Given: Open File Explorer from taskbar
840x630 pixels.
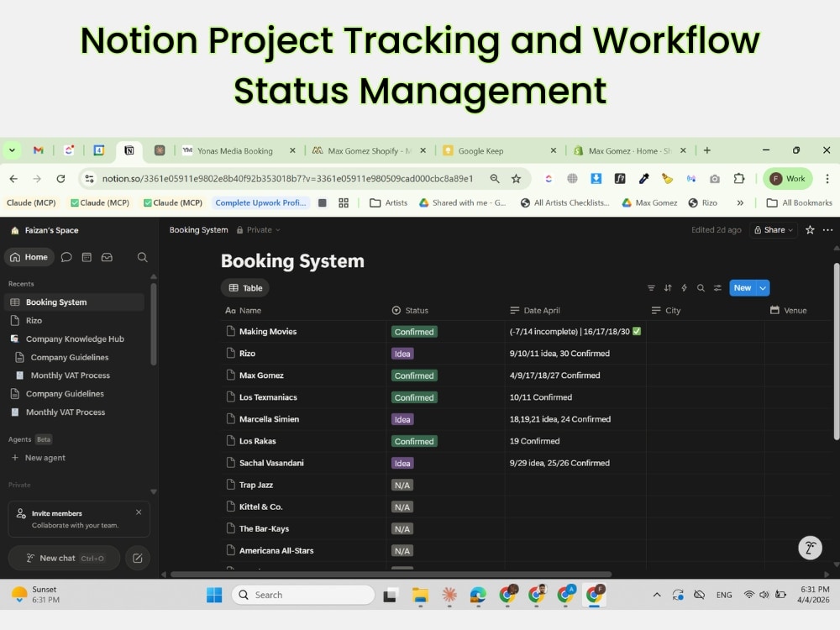Looking at the screenshot, I should [420, 595].
